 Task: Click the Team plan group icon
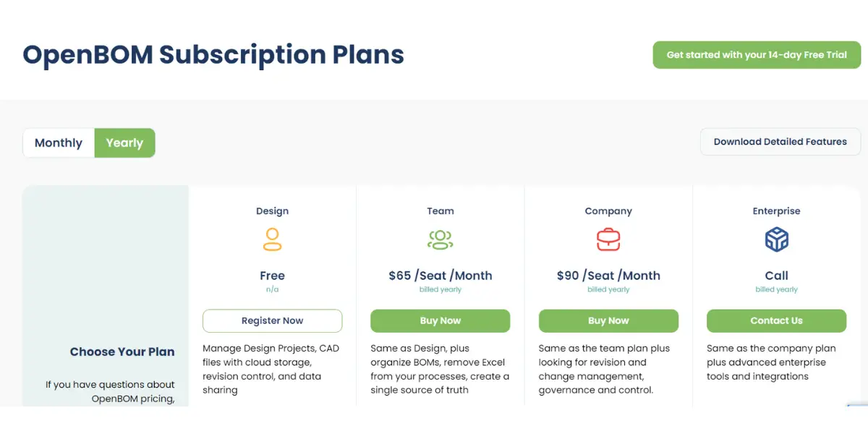[x=440, y=239]
